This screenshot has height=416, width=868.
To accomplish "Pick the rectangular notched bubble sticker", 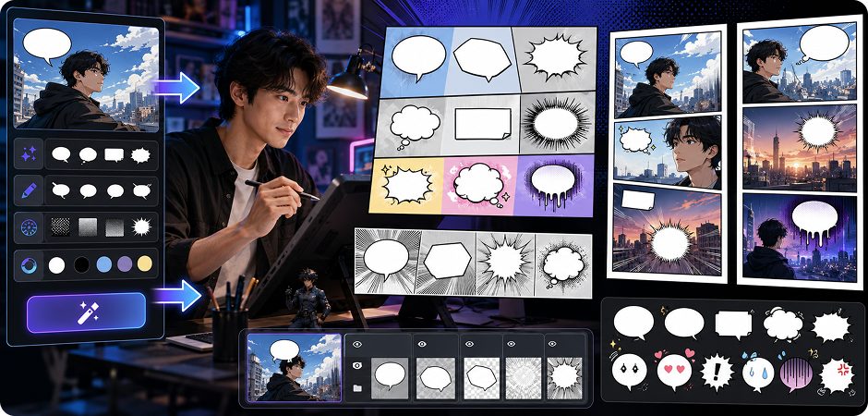I will coord(733,324).
